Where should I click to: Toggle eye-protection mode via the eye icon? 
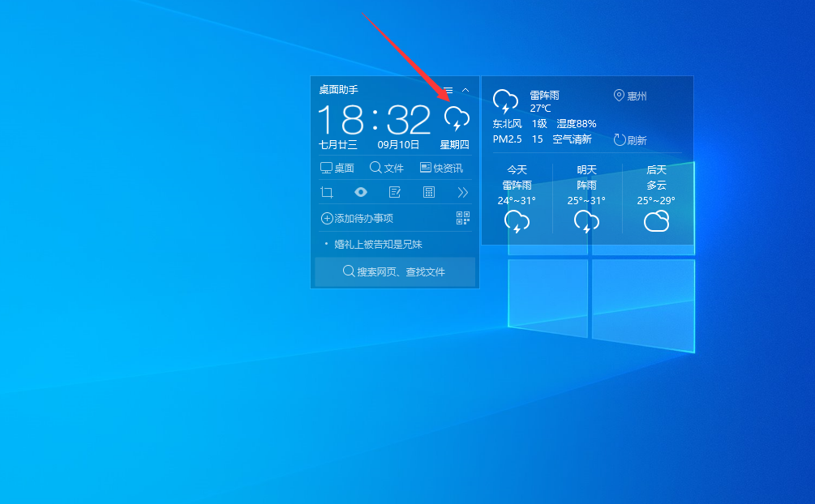(360, 192)
